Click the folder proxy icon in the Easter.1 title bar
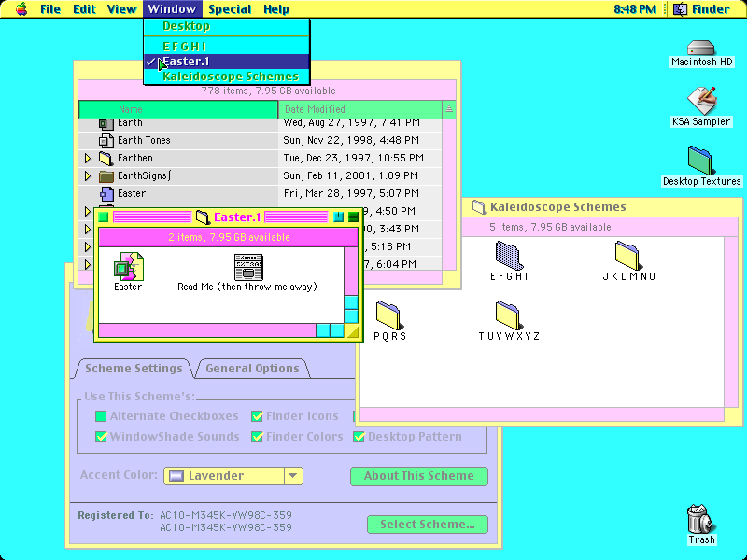Viewport: 747px width, 560px height. pyautogui.click(x=203, y=217)
